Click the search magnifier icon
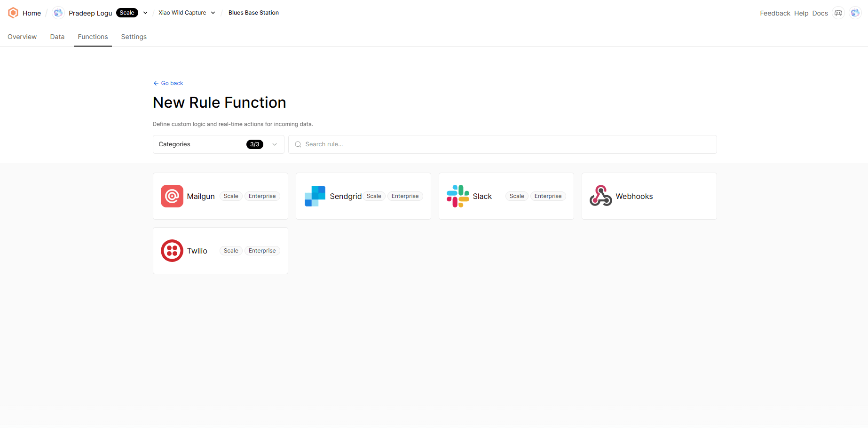Image resolution: width=868 pixels, height=428 pixels. pos(298,144)
